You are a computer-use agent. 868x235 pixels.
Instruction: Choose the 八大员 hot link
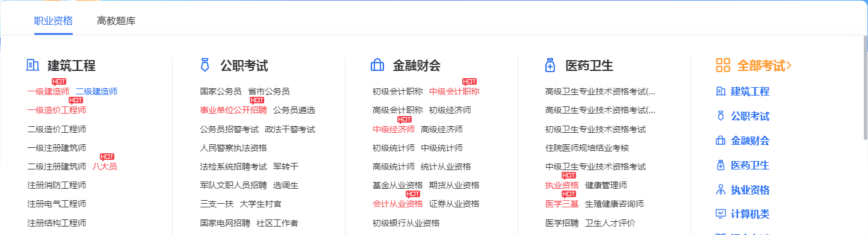pyautogui.click(x=105, y=166)
